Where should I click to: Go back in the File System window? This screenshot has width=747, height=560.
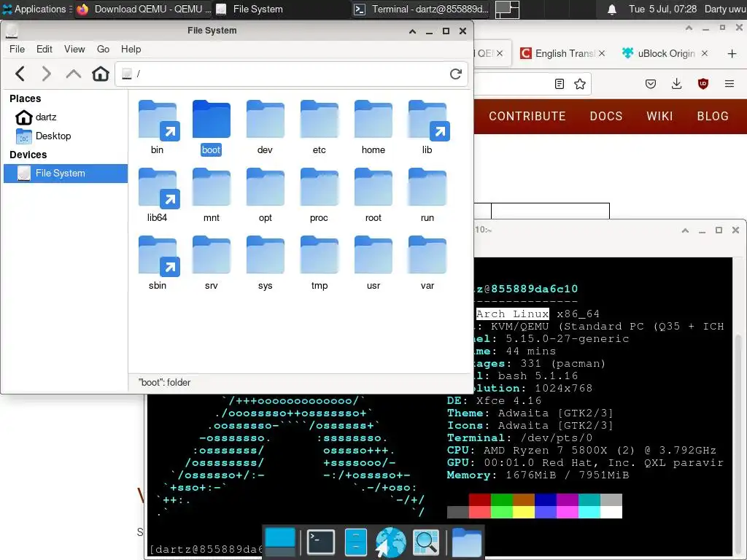coord(20,74)
